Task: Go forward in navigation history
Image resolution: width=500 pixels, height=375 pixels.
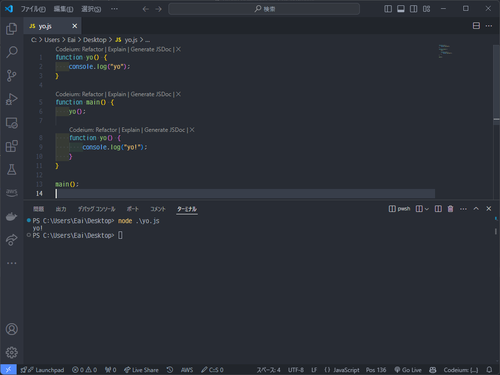Action: tap(159, 9)
